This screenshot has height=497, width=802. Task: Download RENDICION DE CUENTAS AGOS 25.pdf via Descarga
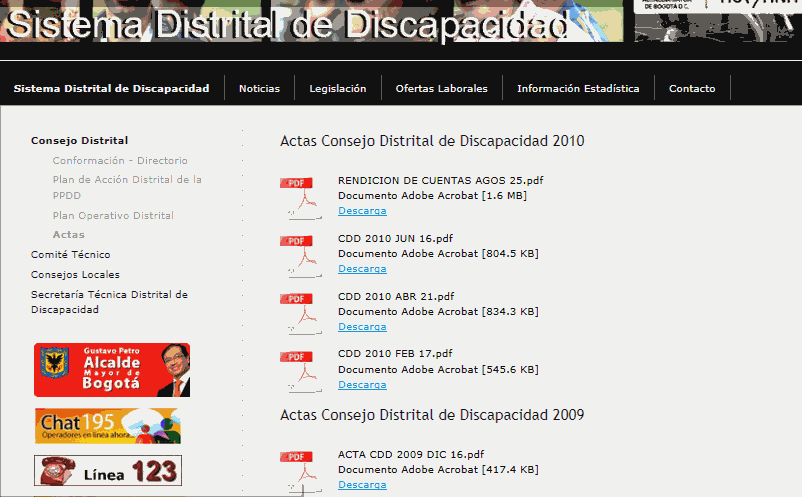coord(362,211)
